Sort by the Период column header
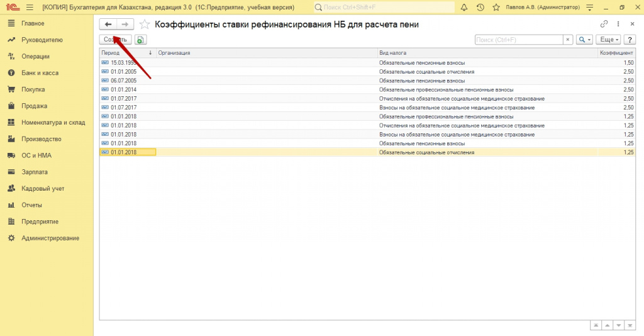644x336 pixels. pyautogui.click(x=127, y=53)
